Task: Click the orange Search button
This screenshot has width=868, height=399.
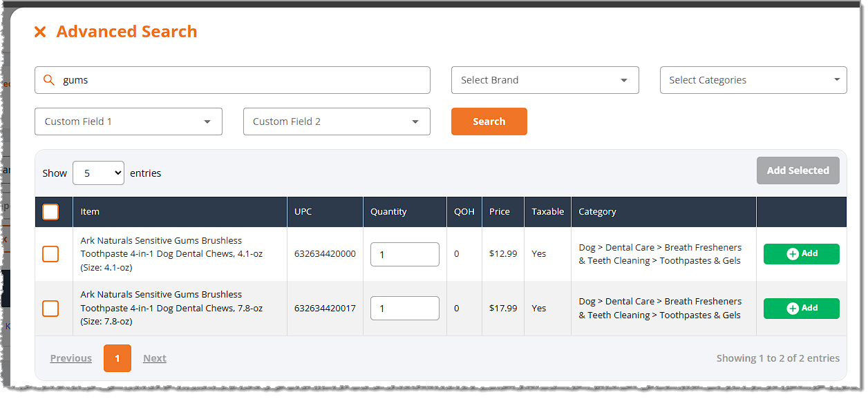Action: pyautogui.click(x=489, y=121)
